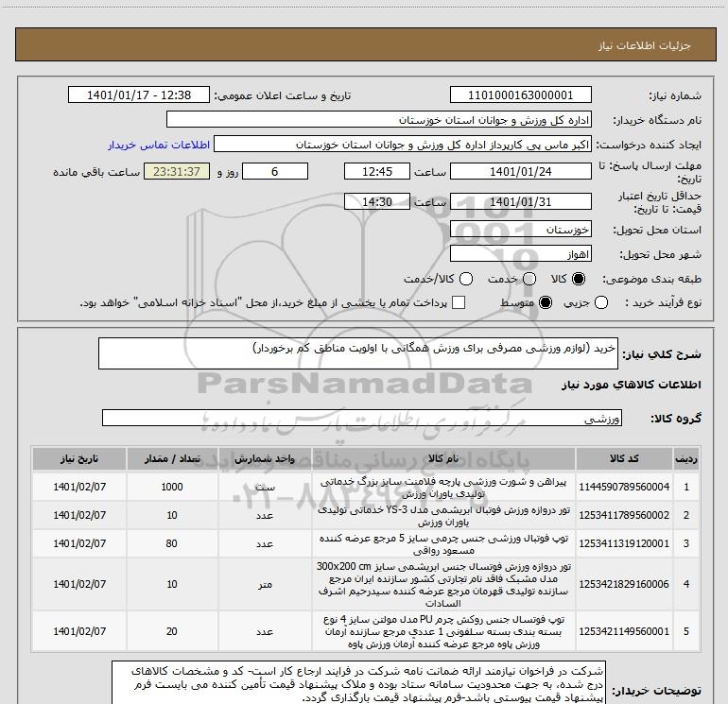Select the خدمت radio button
Screen dimensions: 728x704
(x=529, y=279)
